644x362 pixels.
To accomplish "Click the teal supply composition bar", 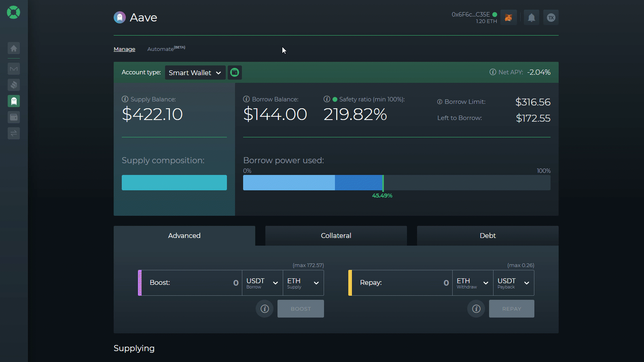I will pyautogui.click(x=174, y=183).
